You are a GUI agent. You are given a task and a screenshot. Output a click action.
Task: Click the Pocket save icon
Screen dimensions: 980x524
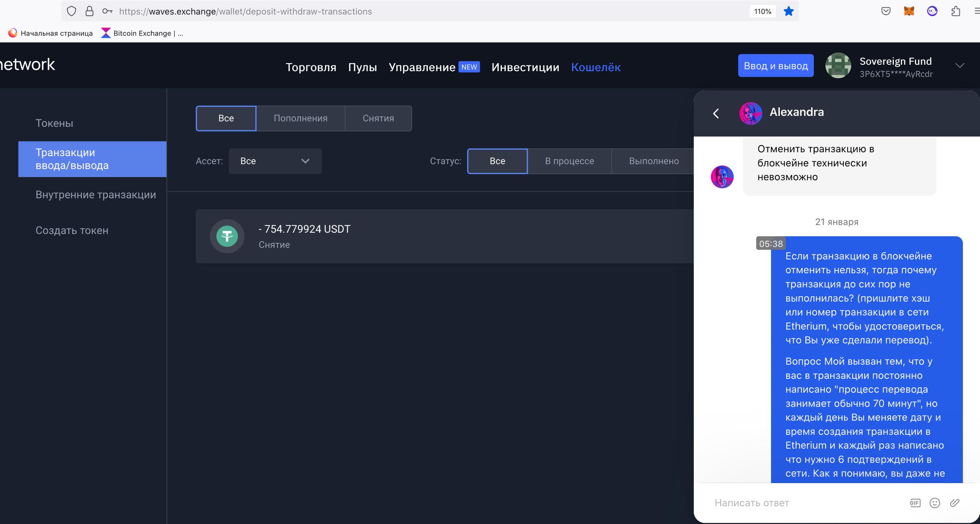885,11
